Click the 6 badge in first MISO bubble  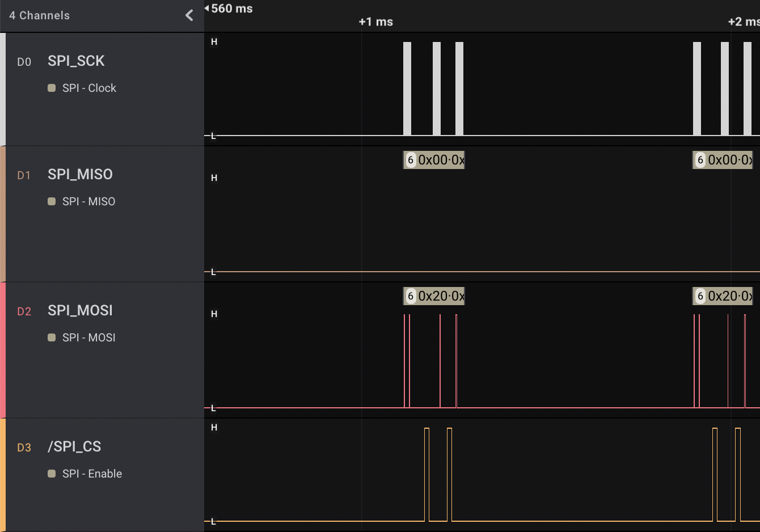[x=411, y=160]
